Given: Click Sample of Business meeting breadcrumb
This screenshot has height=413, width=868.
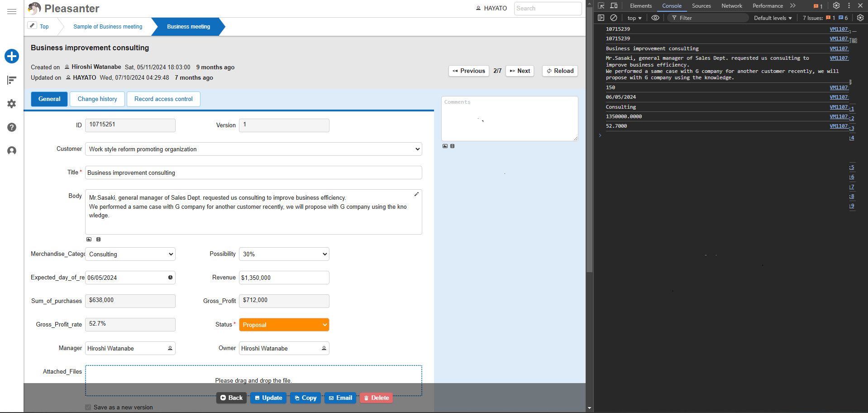Looking at the screenshot, I should tap(108, 27).
